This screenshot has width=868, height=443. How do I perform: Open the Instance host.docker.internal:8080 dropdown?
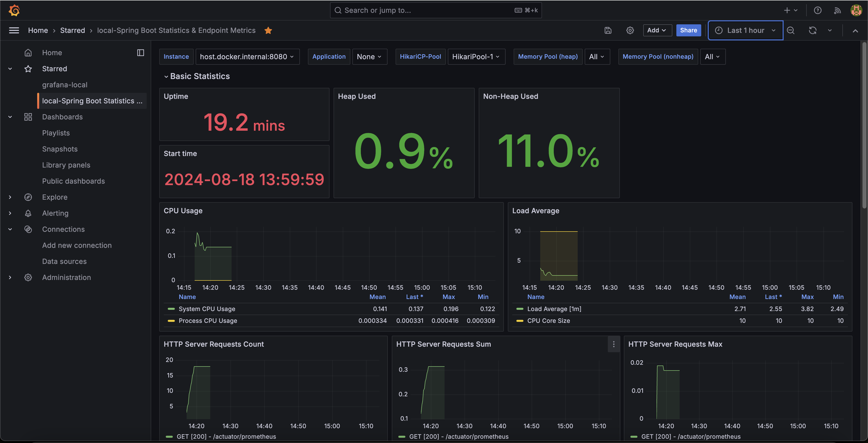click(x=247, y=56)
